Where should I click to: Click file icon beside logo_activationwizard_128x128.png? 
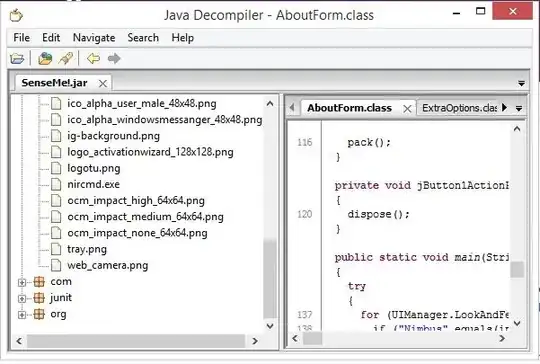click(56, 152)
